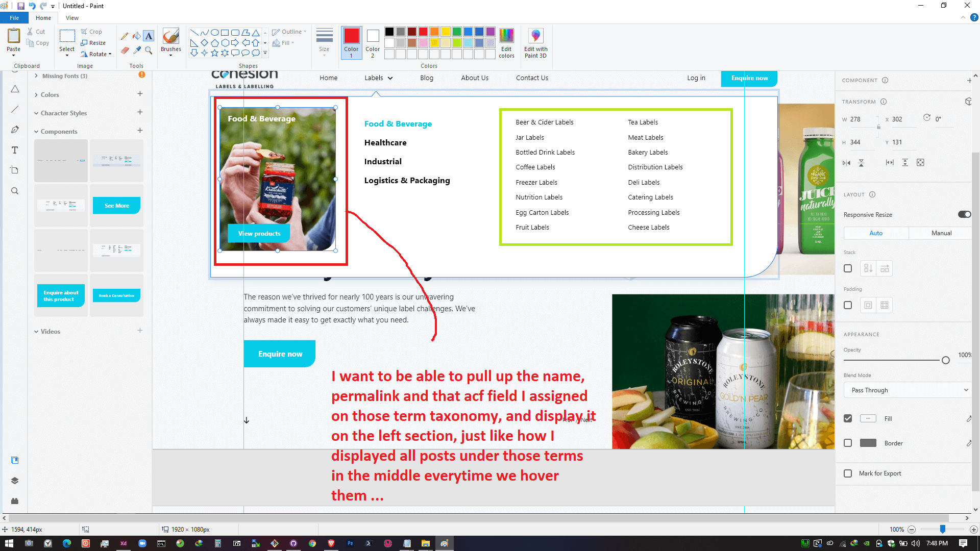This screenshot has height=551, width=980.
Task: Select the Fill with color bucket tool
Action: tap(136, 36)
